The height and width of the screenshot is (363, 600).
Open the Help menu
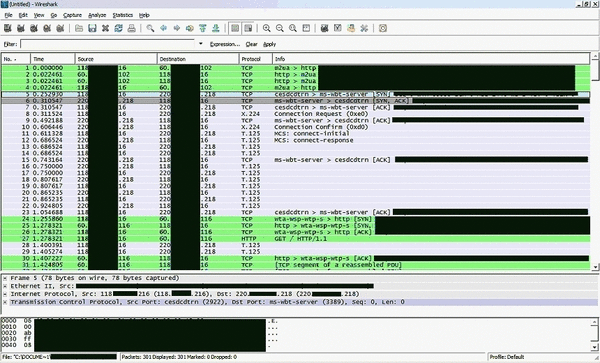(x=144, y=15)
